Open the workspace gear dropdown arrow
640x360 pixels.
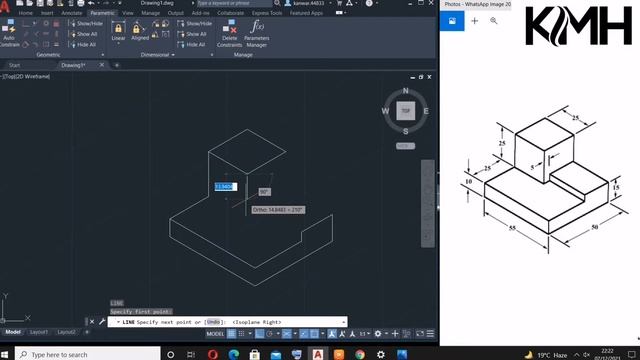pos(387,334)
